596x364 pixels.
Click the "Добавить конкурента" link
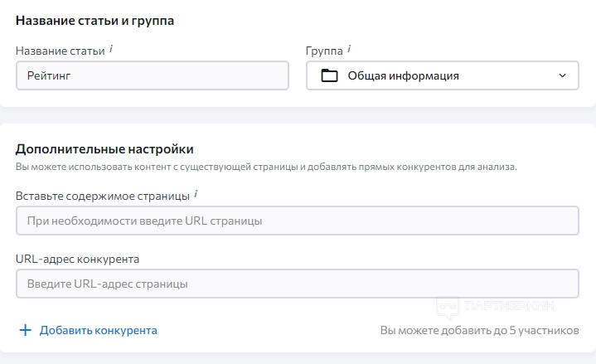point(98,330)
